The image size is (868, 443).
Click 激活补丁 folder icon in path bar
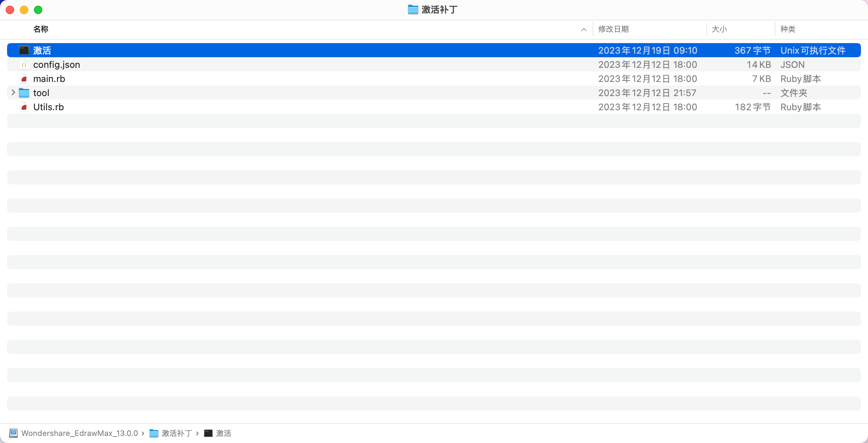tap(154, 433)
